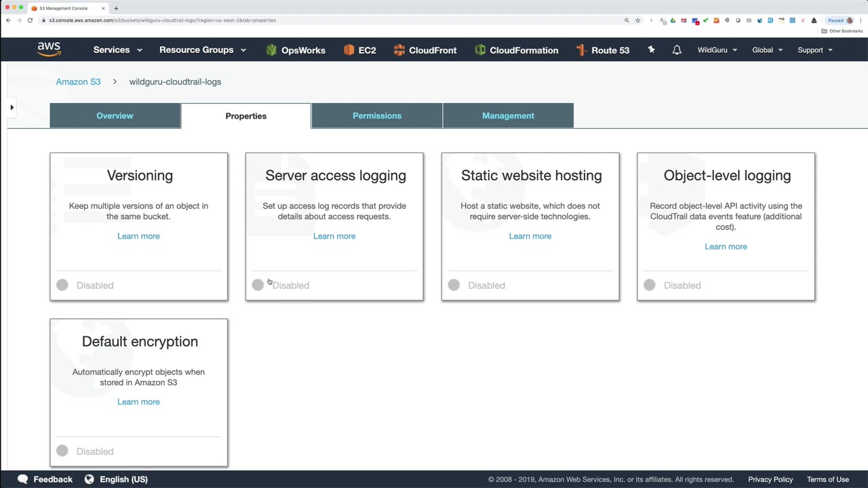Select the Static website hosting Disabled indicator
Screen dimensions: 868x488
(x=454, y=285)
